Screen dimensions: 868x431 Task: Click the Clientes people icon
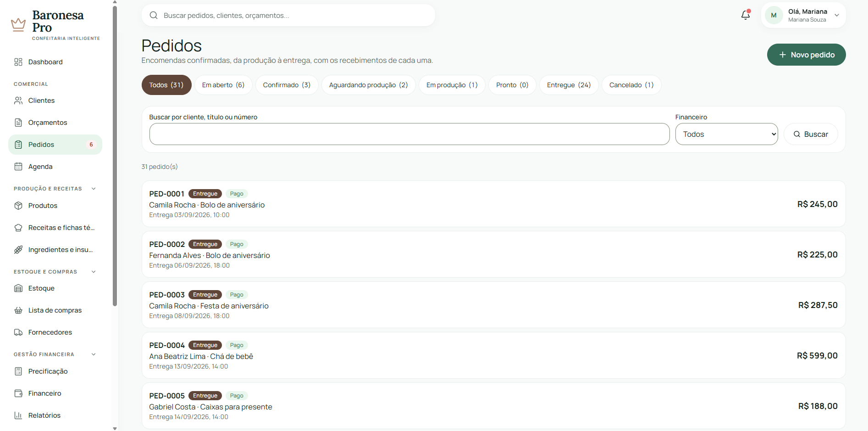pyautogui.click(x=18, y=101)
